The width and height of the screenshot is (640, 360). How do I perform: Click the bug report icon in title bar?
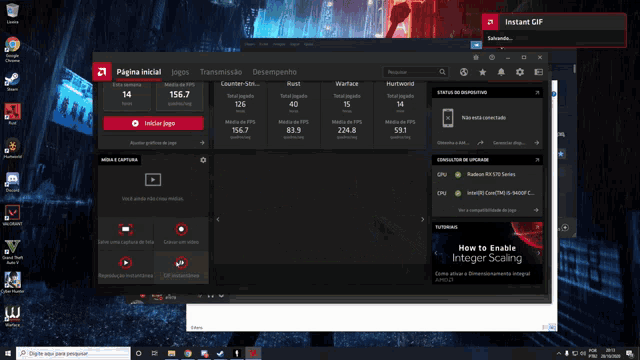[x=476, y=58]
